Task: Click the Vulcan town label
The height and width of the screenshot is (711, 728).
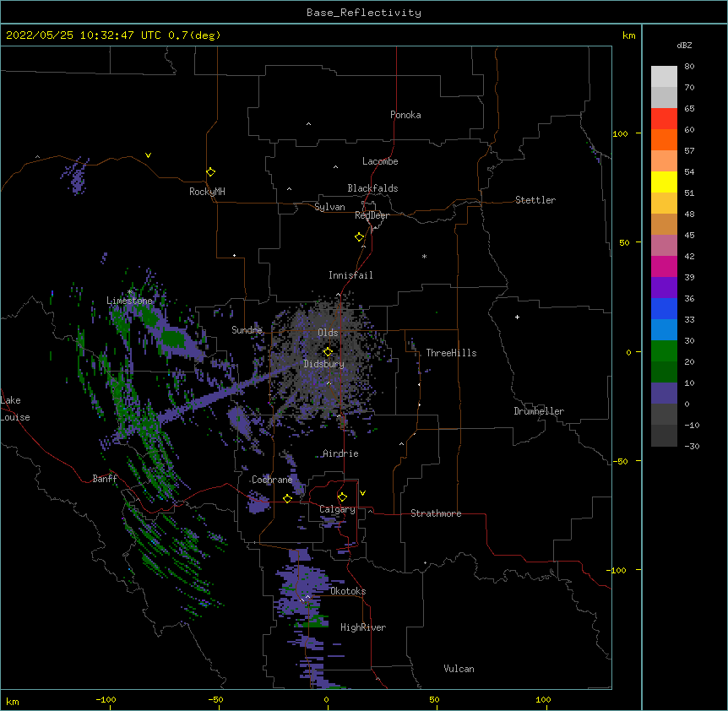Action: point(459,669)
